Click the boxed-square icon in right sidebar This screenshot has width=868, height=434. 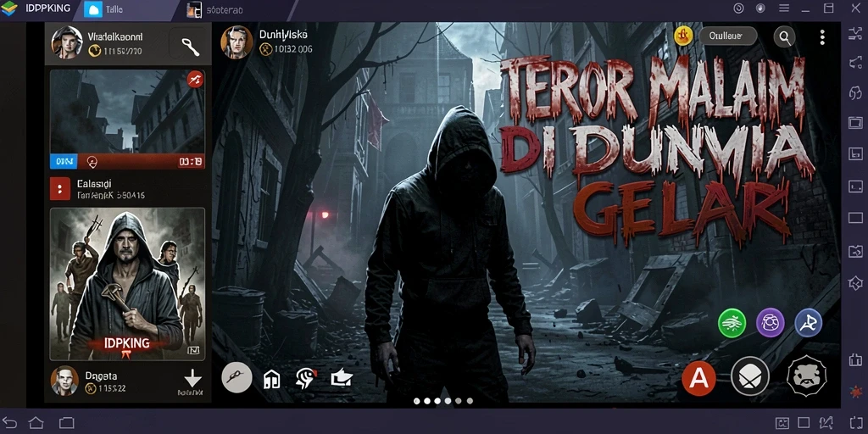[x=855, y=153]
